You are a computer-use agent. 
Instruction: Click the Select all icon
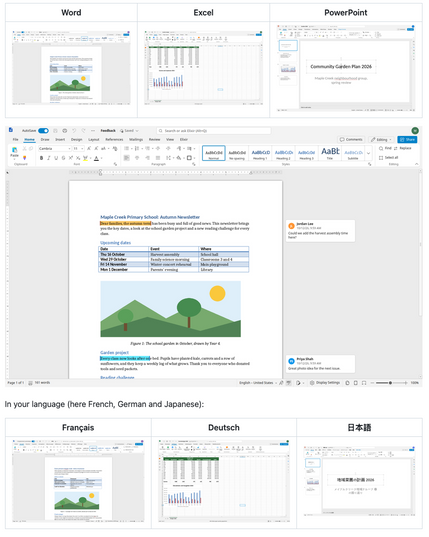coord(381,158)
